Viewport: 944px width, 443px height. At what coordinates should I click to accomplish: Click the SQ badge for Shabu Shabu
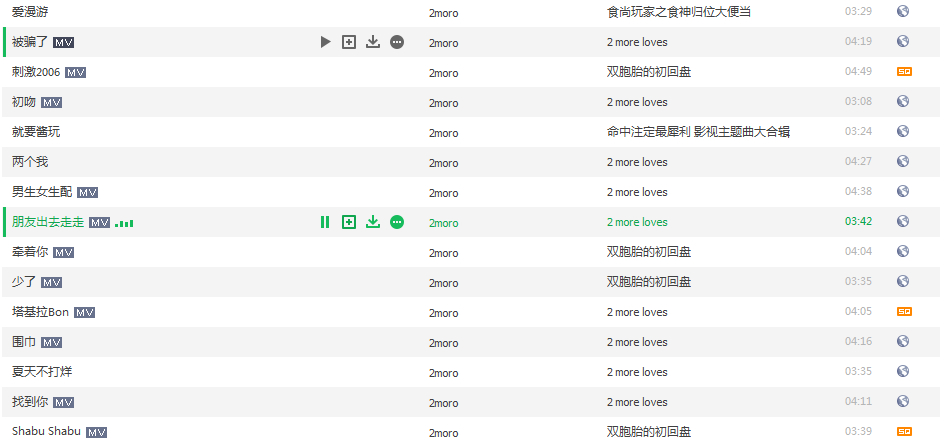(x=904, y=432)
